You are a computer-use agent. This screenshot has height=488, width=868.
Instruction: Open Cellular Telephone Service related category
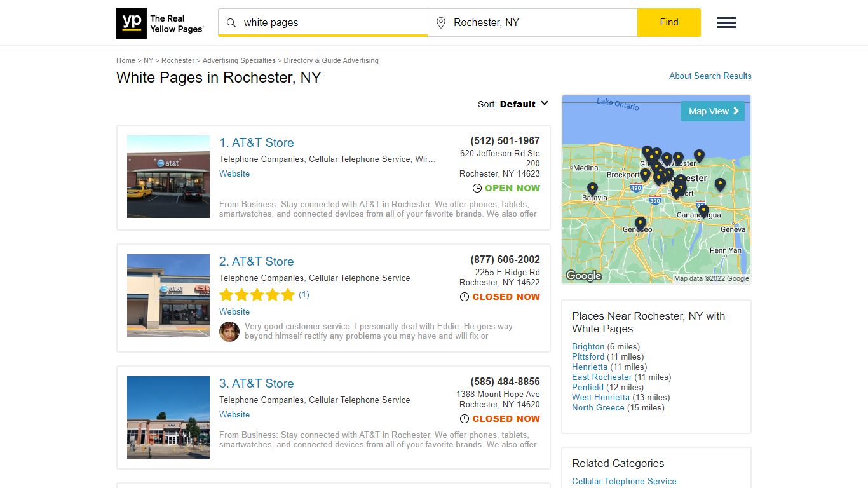[624, 482]
